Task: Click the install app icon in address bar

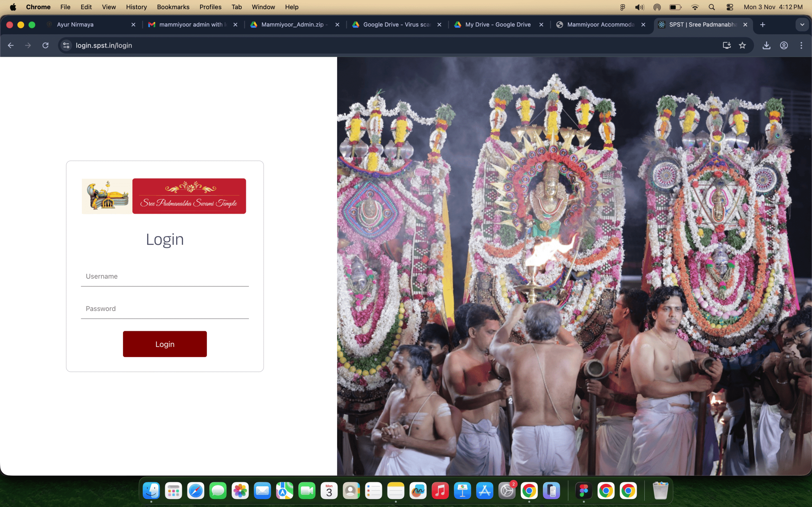Action: click(x=726, y=45)
